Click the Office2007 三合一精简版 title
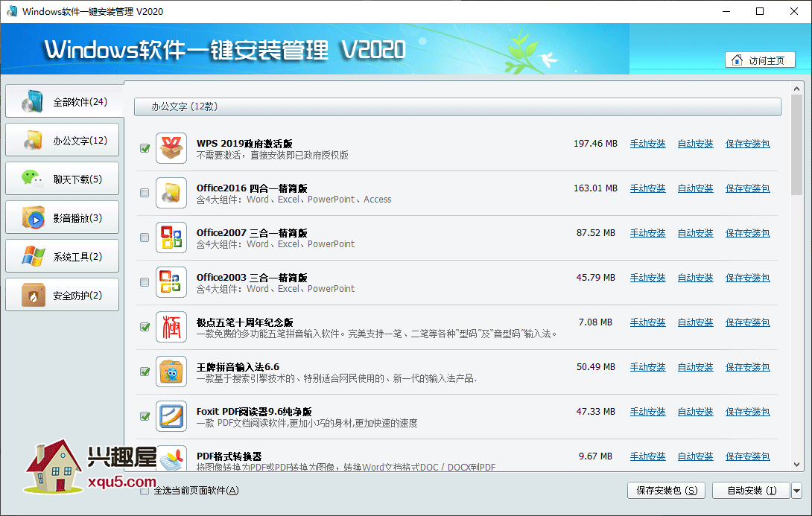Screen dimensions: 812x516 click(x=252, y=232)
